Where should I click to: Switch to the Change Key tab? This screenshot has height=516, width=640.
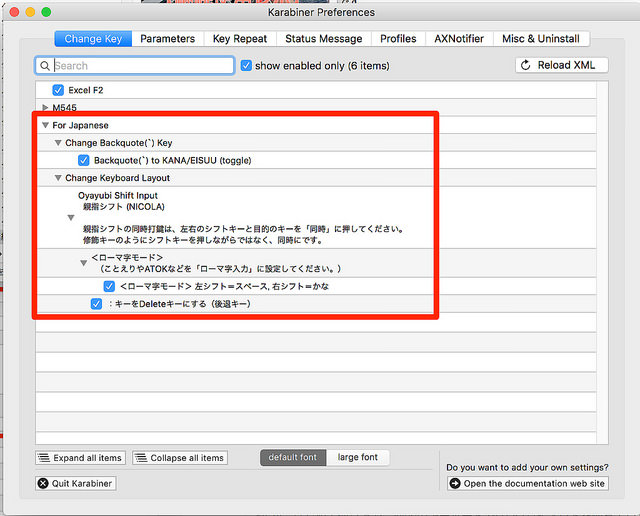pyautogui.click(x=93, y=39)
